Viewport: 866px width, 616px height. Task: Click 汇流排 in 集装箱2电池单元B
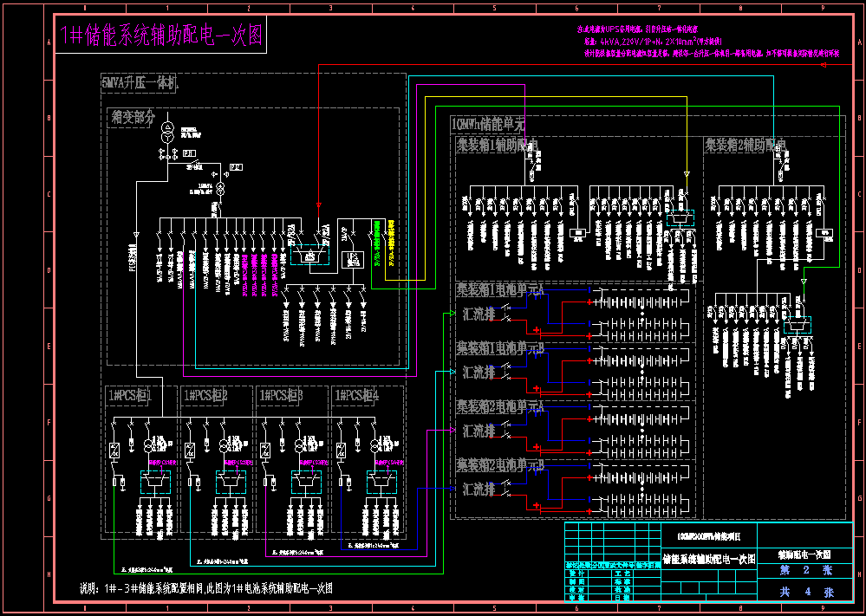click(x=479, y=489)
